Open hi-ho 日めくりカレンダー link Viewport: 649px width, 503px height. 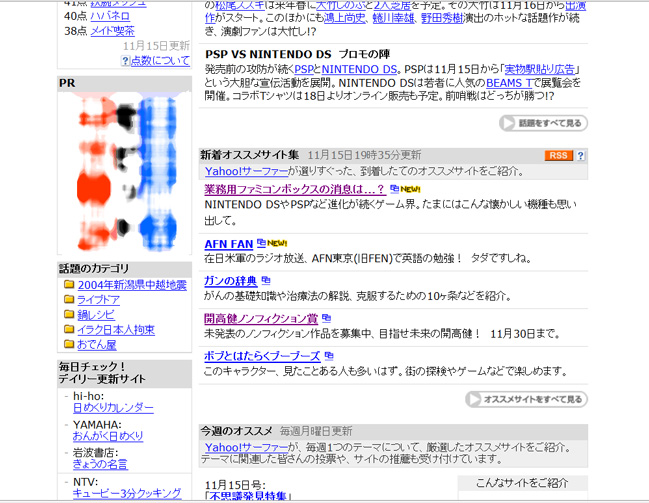click(113, 408)
